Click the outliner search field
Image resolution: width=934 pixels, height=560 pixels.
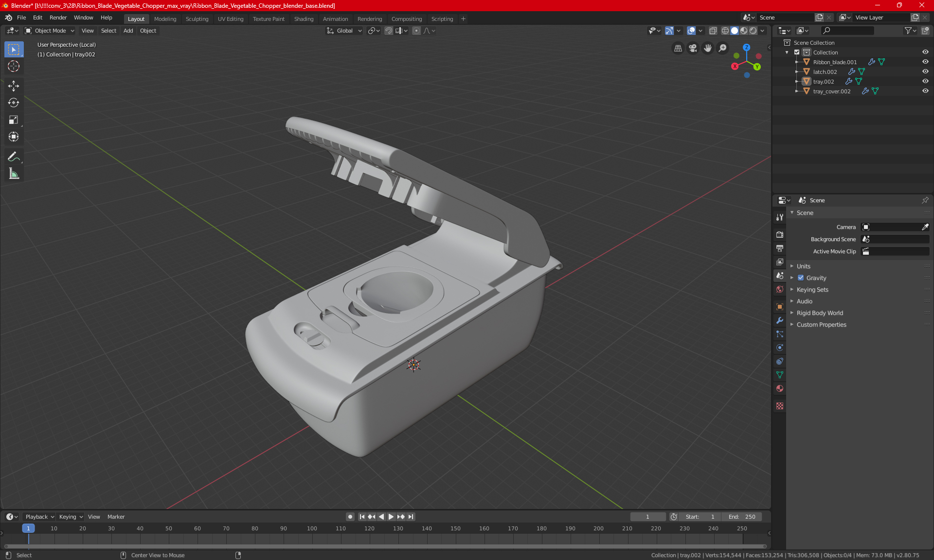point(847,31)
